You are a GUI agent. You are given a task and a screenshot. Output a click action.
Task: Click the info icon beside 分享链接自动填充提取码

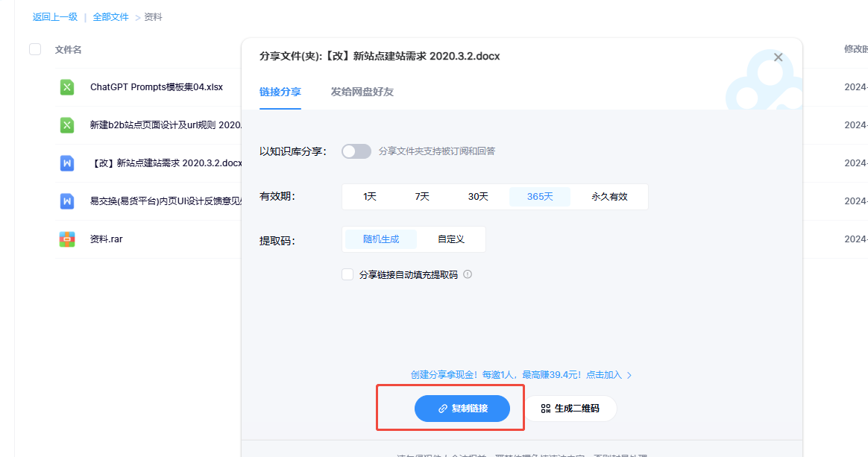tap(468, 274)
